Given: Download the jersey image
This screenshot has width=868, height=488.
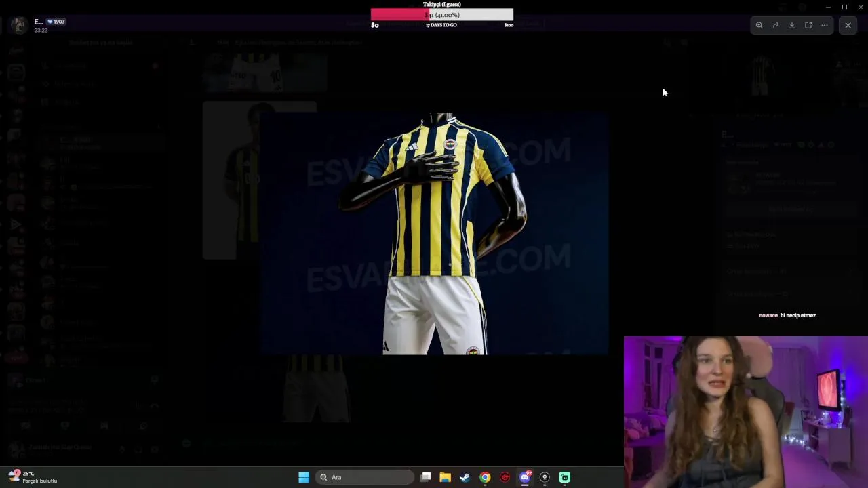Looking at the screenshot, I should point(792,25).
